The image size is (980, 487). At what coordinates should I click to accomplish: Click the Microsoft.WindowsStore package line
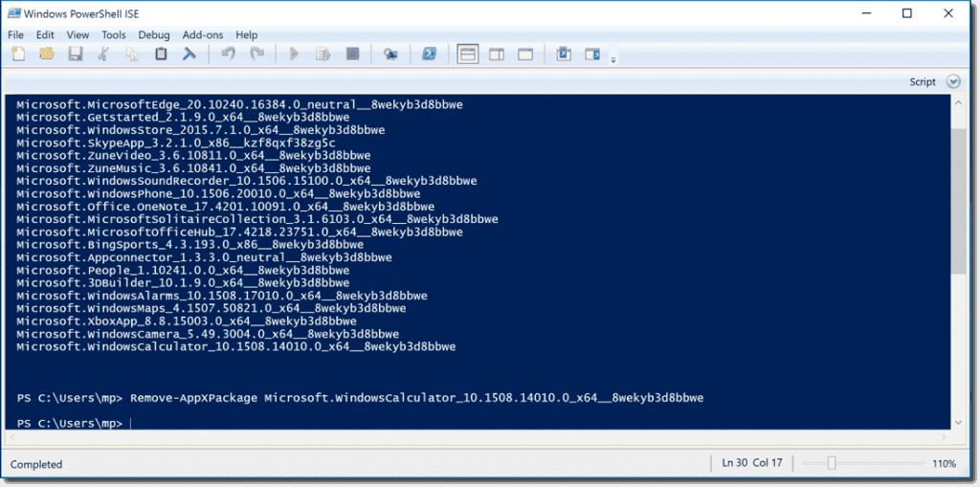(201, 130)
